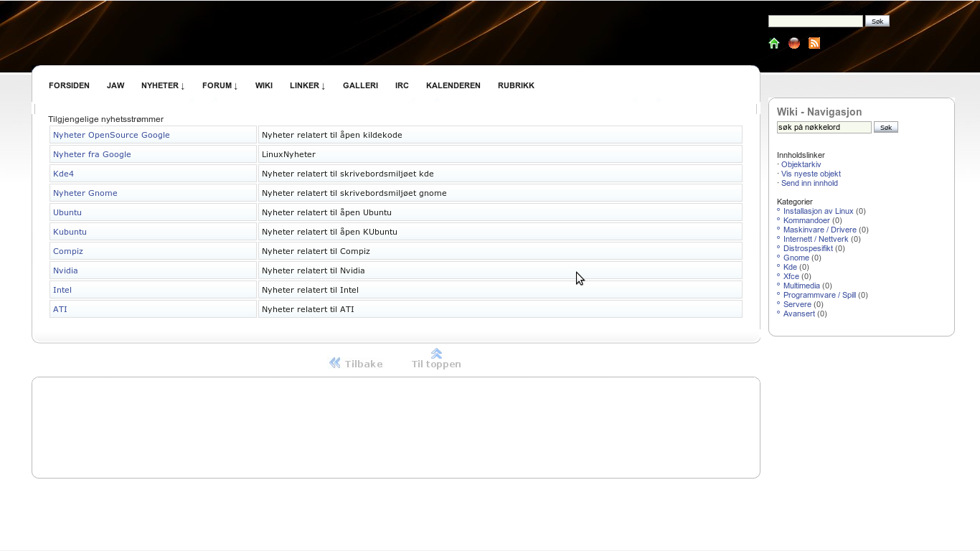Click the 'LinuxNyheter' description cell
The height and width of the screenshot is (551, 980).
(500, 154)
